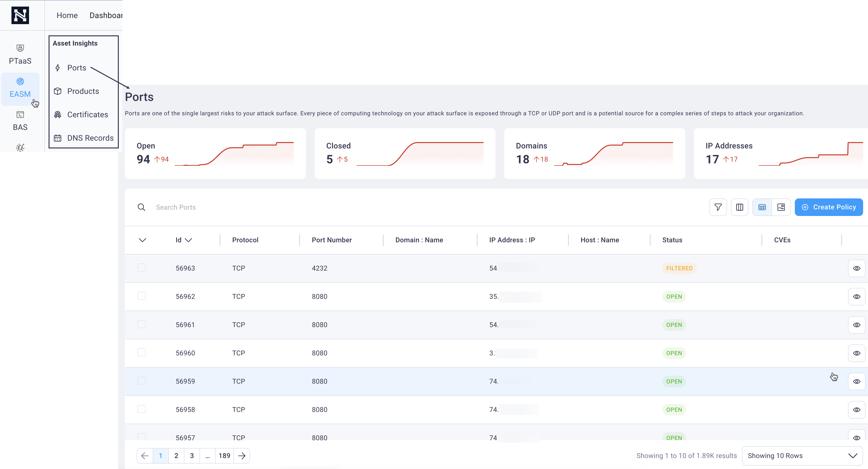Viewport: 868px width, 469px height.
Task: Click the Domains stat card
Action: tap(594, 154)
